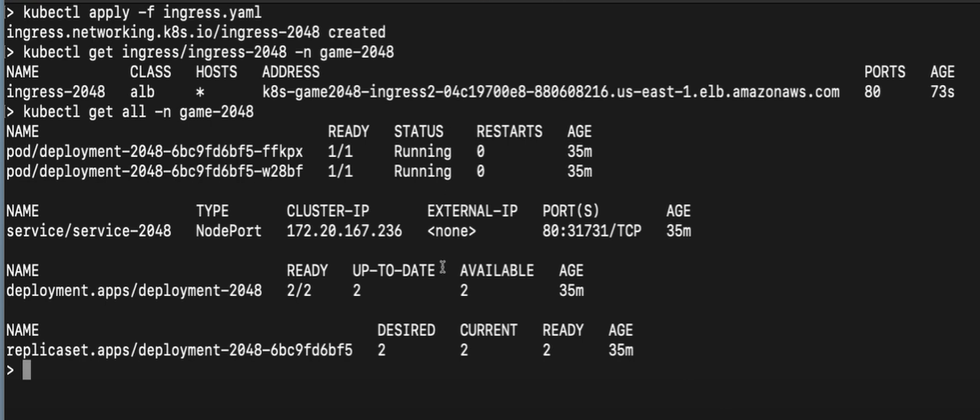Click the 'UP-TO-DATE' column header
The height and width of the screenshot is (420, 980).
tap(394, 271)
